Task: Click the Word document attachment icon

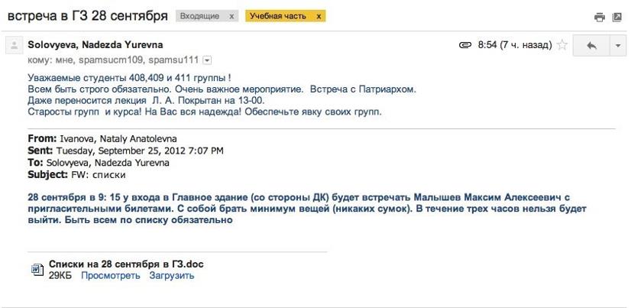Action: [x=37, y=269]
